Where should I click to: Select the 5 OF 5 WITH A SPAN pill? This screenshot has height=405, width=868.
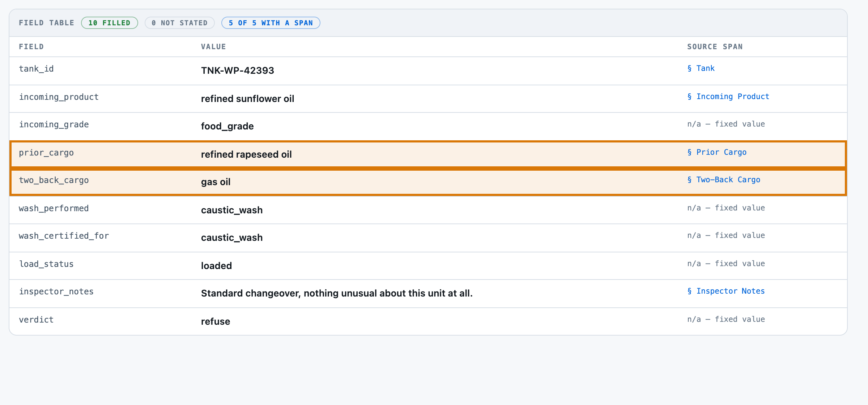271,23
